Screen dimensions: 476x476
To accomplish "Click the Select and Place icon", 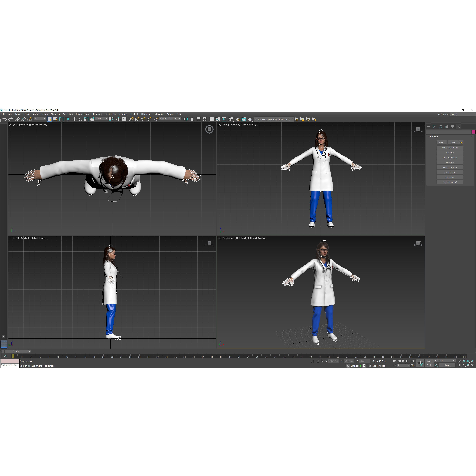I will (x=92, y=119).
